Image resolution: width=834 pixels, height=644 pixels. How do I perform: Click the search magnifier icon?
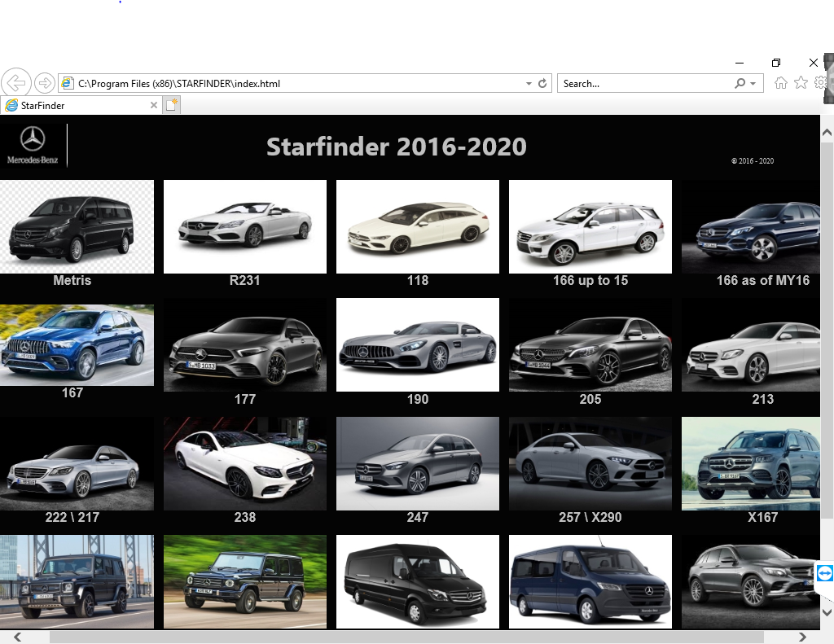pos(740,83)
